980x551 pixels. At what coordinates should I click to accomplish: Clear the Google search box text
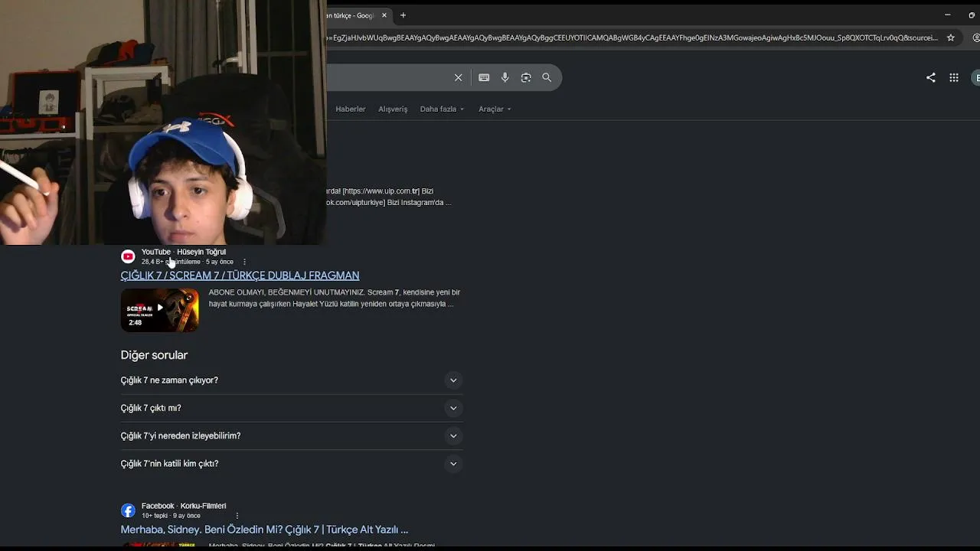tap(458, 77)
